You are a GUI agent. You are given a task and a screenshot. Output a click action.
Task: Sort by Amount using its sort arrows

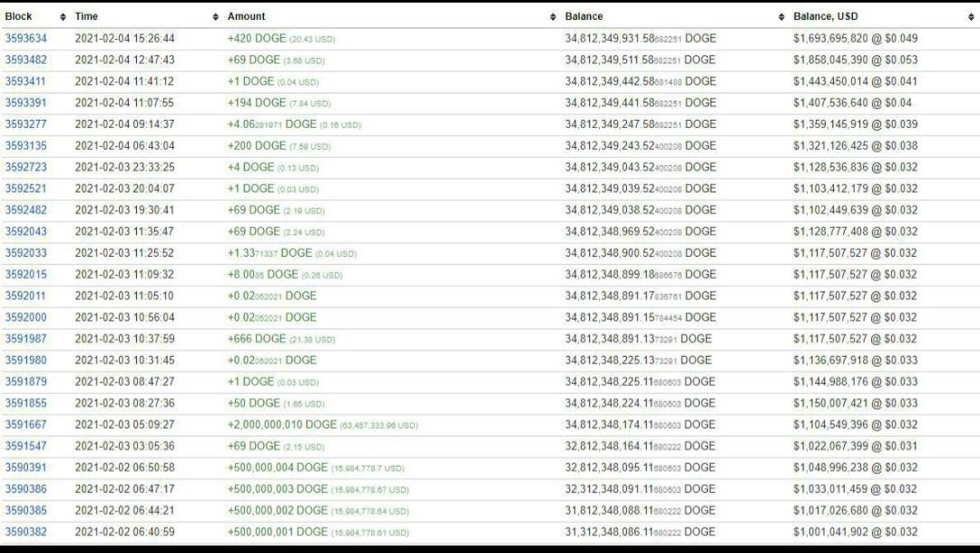click(554, 17)
